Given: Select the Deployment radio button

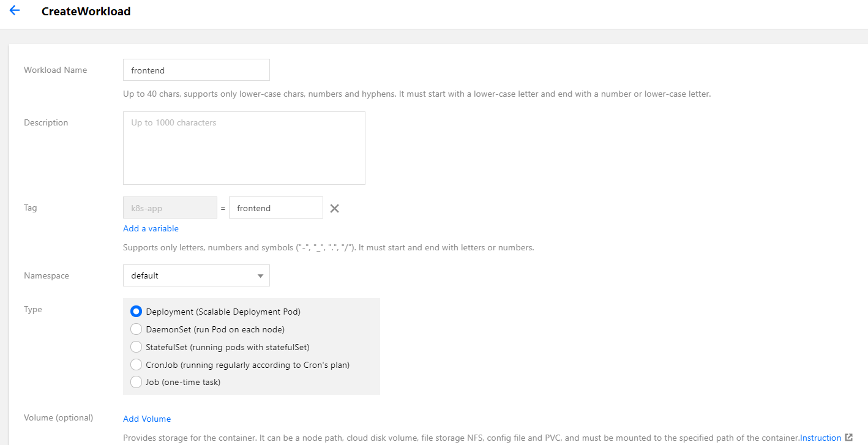Looking at the screenshot, I should click(x=137, y=312).
